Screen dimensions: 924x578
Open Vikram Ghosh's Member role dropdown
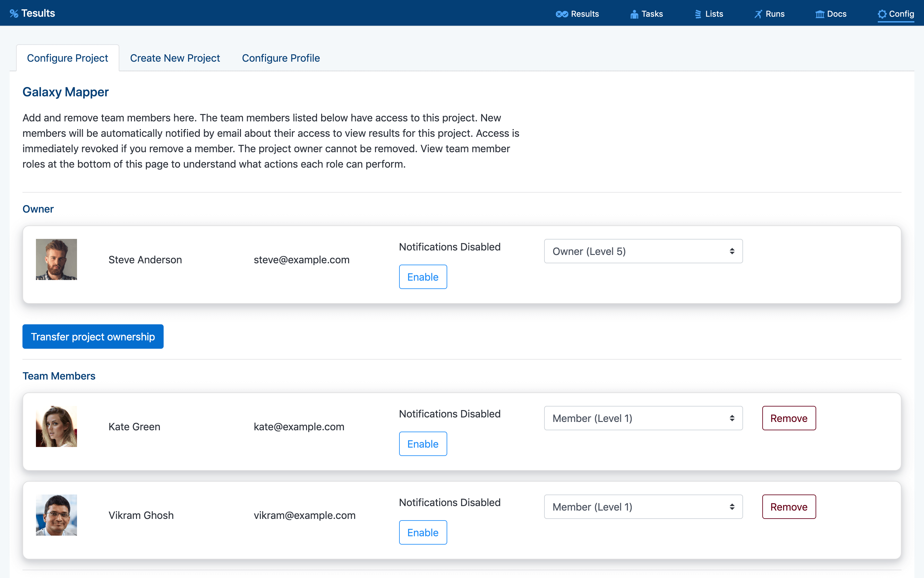pyautogui.click(x=643, y=507)
